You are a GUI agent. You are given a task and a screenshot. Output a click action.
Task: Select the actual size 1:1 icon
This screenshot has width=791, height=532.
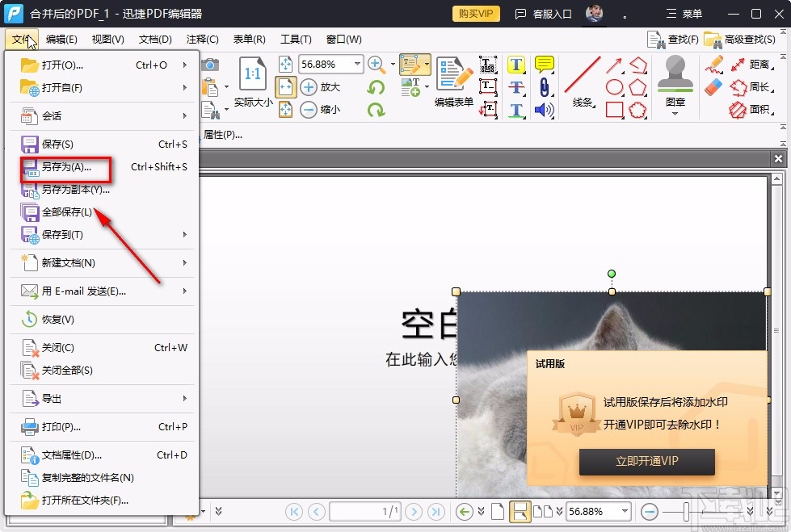253,73
